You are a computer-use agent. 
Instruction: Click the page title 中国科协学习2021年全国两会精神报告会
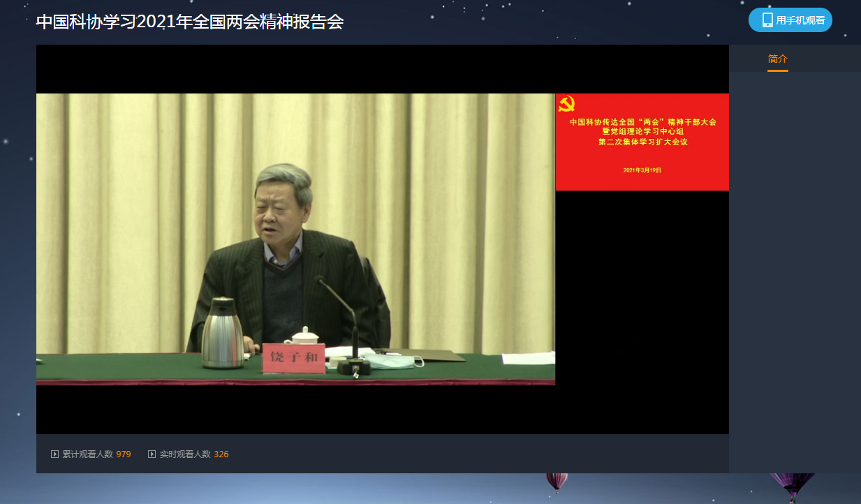point(190,21)
